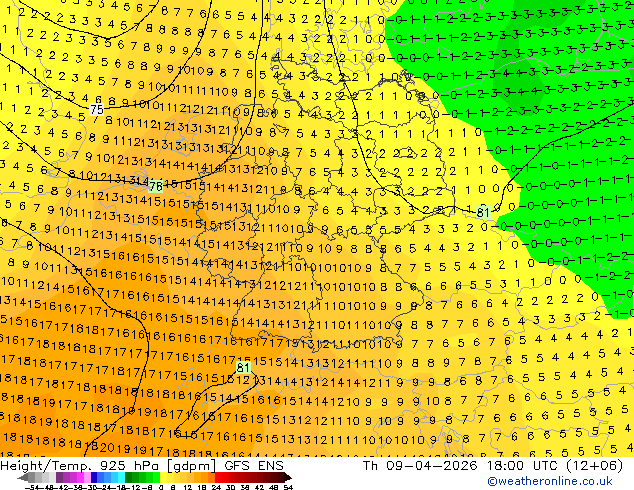Click the GFS ENS model label
Screen dimensions: 634x490
tap(254, 466)
